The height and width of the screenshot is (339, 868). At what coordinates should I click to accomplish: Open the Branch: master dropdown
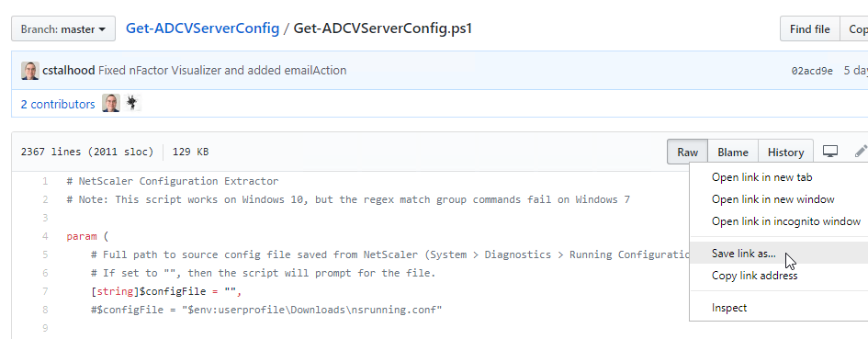point(63,28)
